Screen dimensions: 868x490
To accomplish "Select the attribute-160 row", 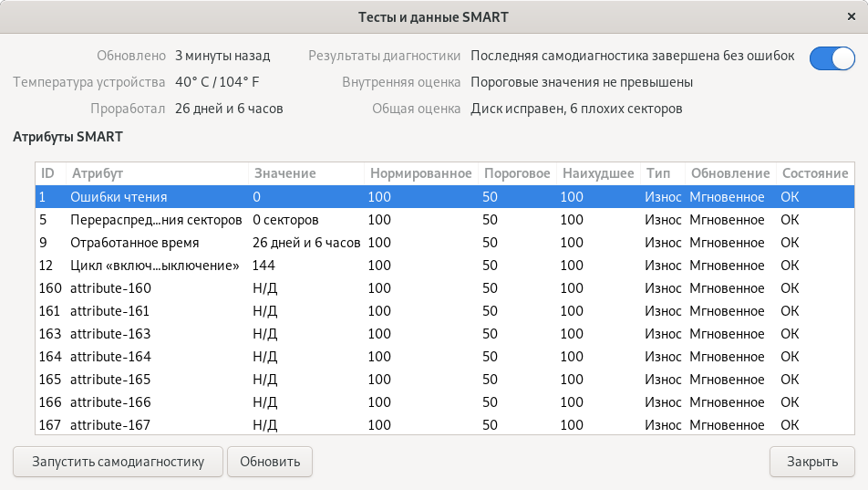I will pos(110,288).
